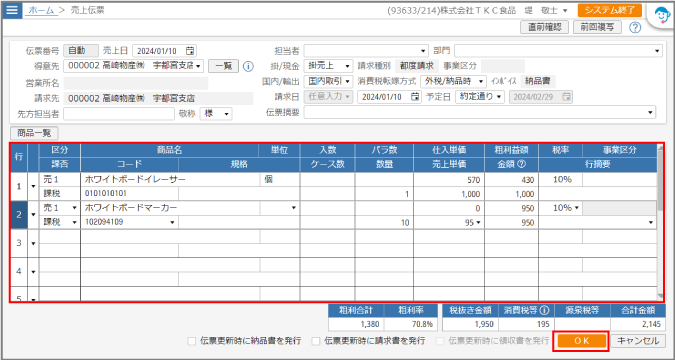Open the 掛/現金 掛売上 dropdown
The height and width of the screenshot is (360, 675).
click(x=328, y=66)
